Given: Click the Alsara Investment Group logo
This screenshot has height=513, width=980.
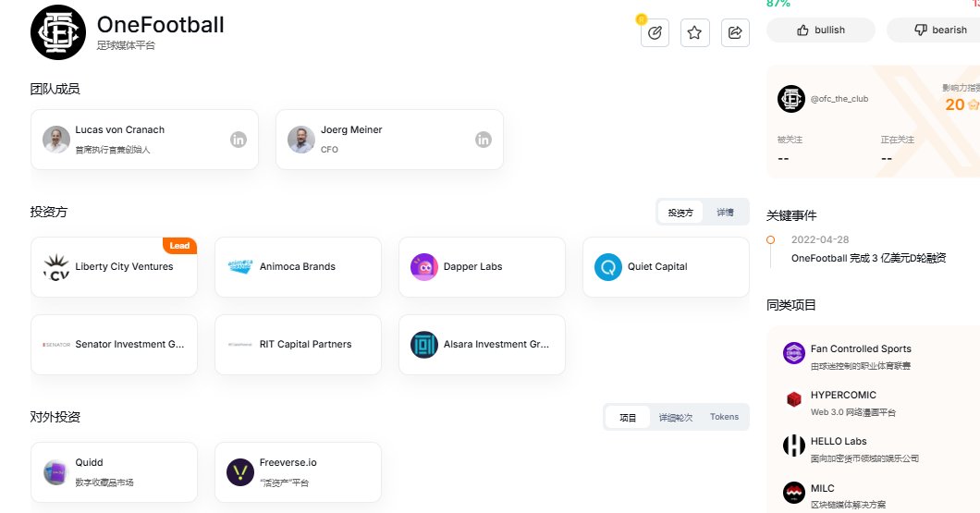Looking at the screenshot, I should pyautogui.click(x=423, y=344).
